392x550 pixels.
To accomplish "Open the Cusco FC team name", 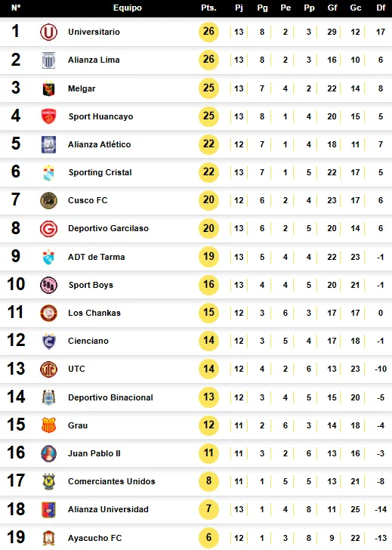I will (x=88, y=200).
